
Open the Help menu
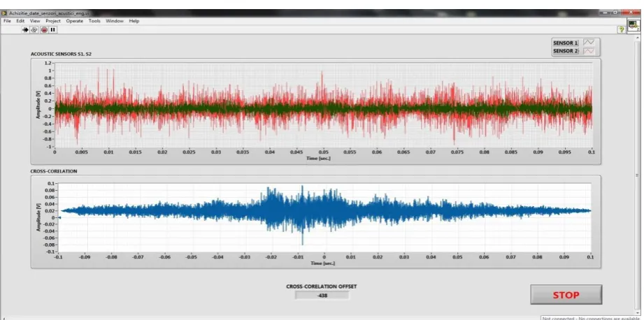pyautogui.click(x=134, y=21)
